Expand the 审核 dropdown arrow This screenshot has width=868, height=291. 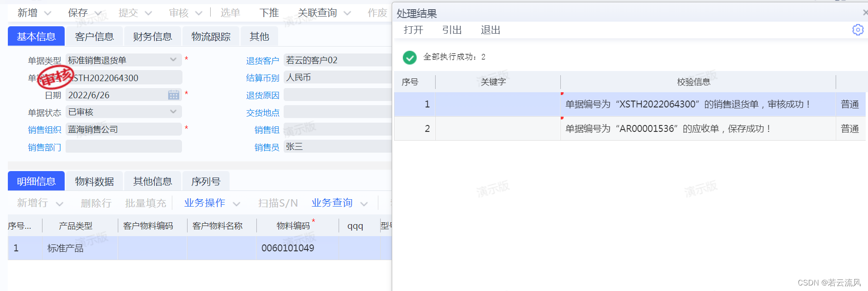tap(199, 13)
